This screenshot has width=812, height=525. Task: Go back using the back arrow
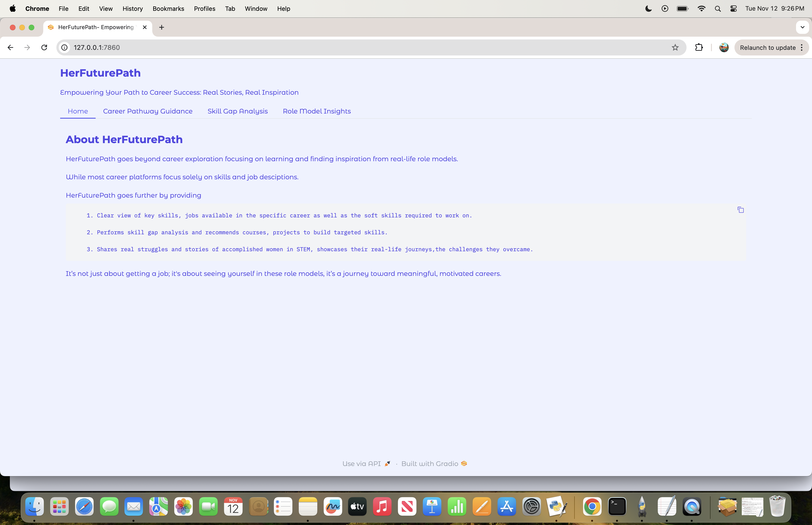click(x=10, y=47)
